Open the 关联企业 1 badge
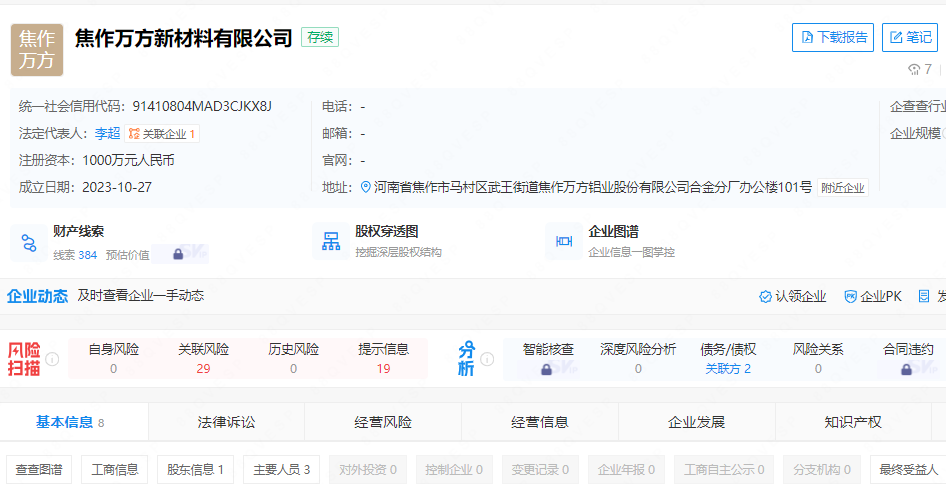946x484 pixels. [162, 133]
